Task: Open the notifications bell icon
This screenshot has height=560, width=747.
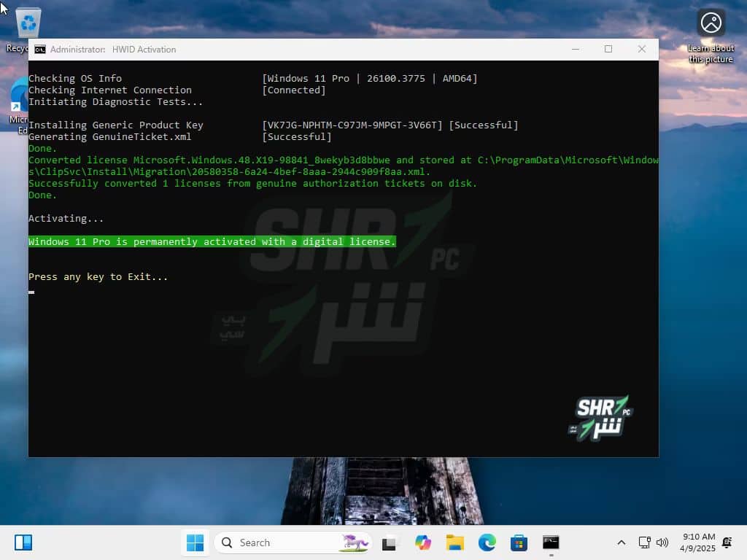Action: [x=727, y=542]
